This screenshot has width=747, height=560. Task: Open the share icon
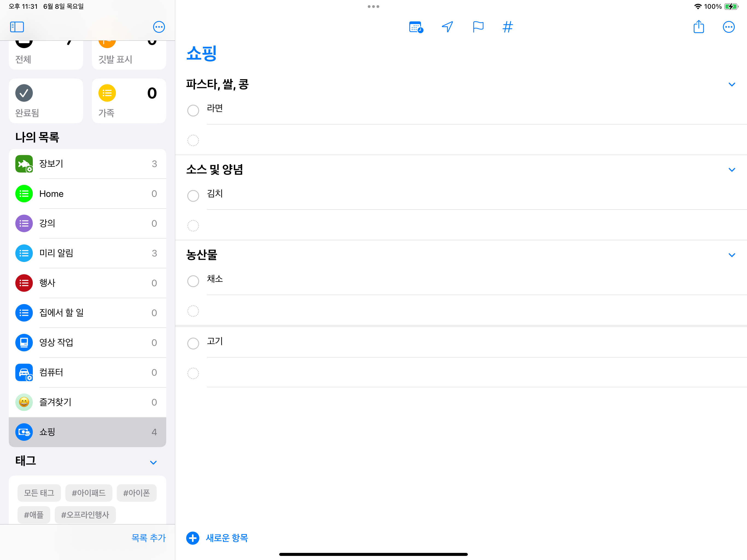click(698, 27)
